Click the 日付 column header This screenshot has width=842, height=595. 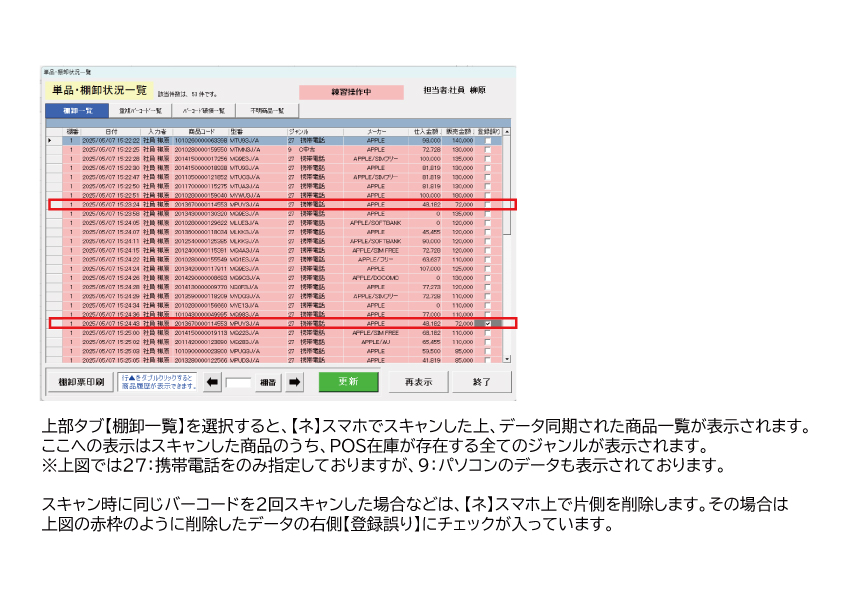(111, 131)
